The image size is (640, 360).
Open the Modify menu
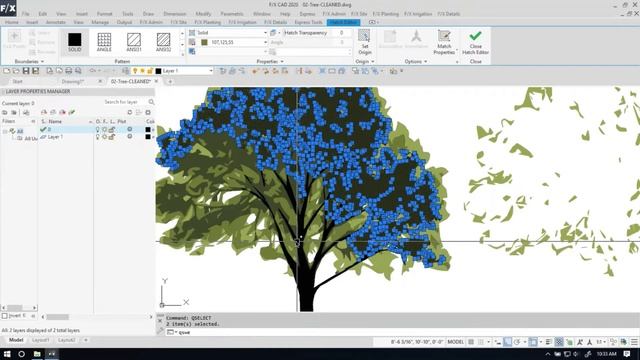[x=203, y=14]
